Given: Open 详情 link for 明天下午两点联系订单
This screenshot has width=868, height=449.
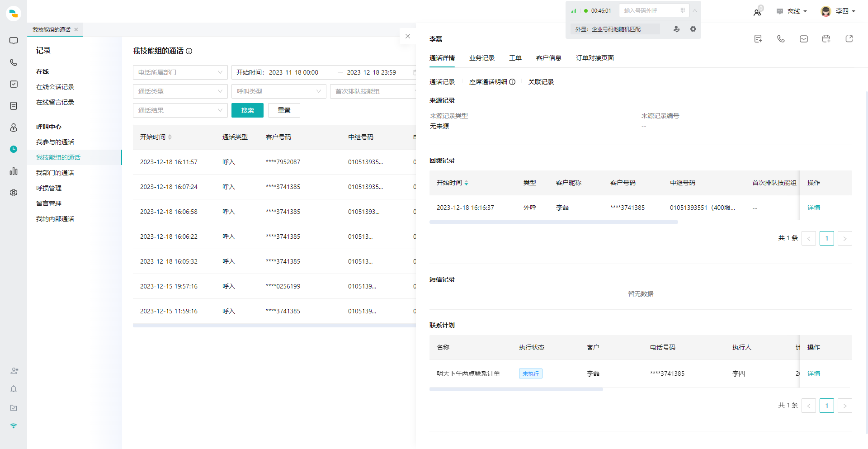Looking at the screenshot, I should click(x=814, y=373).
